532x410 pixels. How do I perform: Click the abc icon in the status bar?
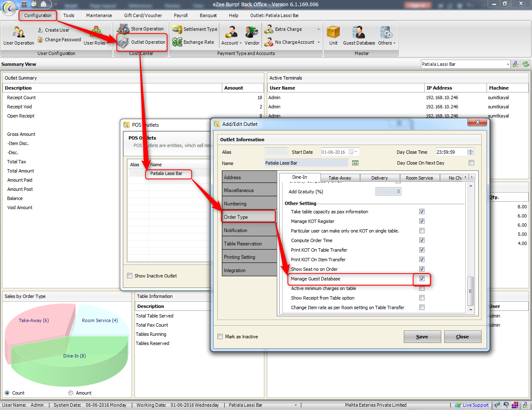point(525,405)
